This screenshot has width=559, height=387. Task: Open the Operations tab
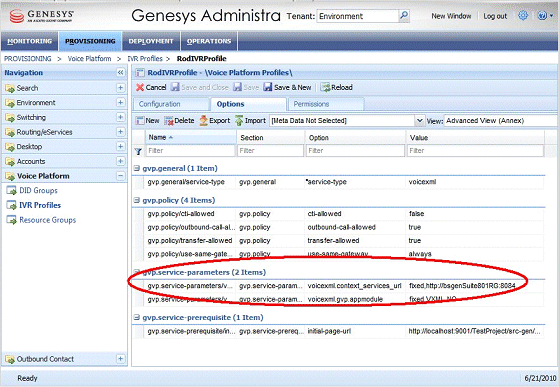click(209, 41)
